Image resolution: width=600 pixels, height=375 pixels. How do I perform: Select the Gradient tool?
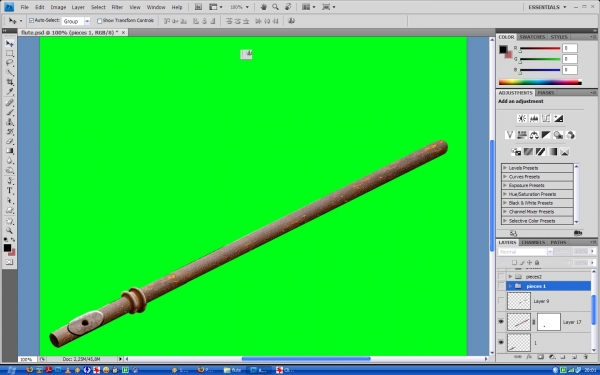tap(10, 151)
